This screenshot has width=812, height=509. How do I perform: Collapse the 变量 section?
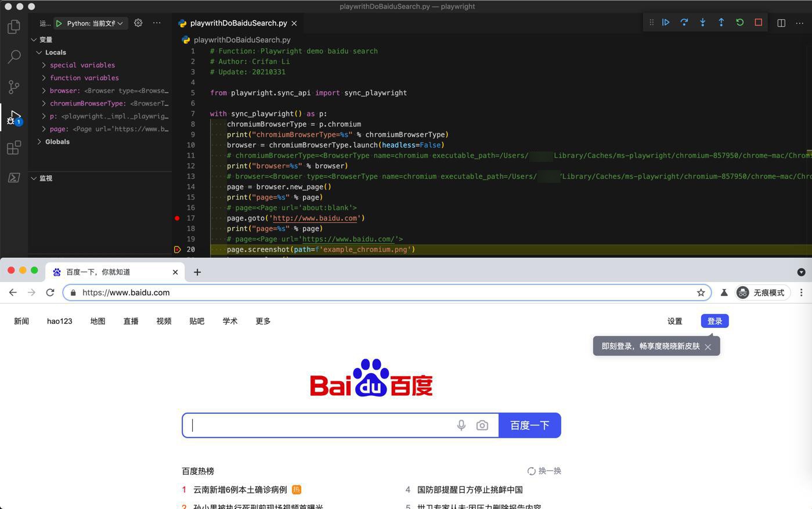[x=34, y=39]
